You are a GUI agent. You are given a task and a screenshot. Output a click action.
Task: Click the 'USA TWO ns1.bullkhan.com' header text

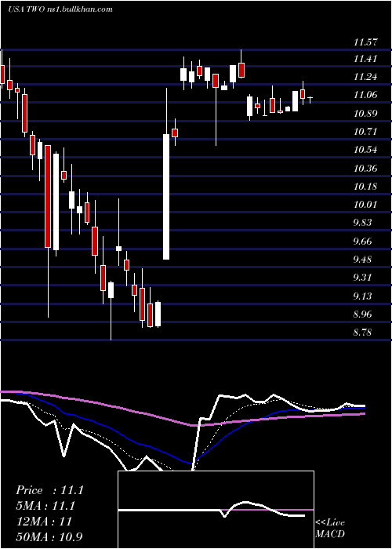[x=60, y=9]
